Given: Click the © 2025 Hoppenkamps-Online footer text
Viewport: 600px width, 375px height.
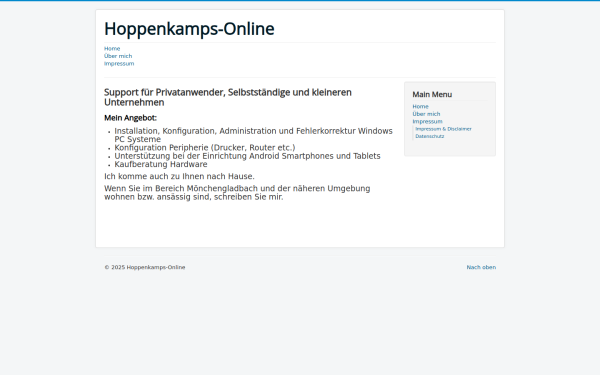Looking at the screenshot, I should (145, 267).
